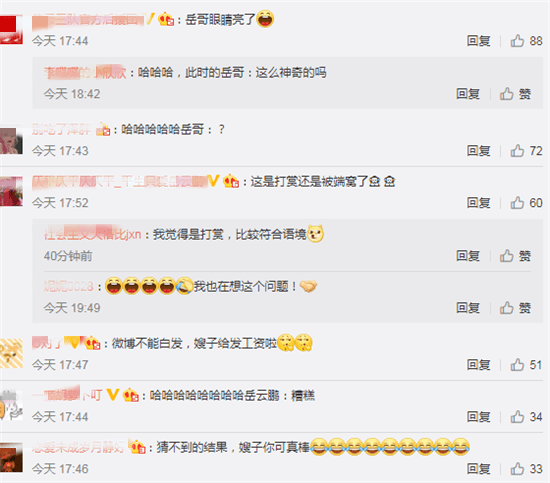Reply to the 17:43 comment
The height and width of the screenshot is (483, 550).
click(478, 151)
